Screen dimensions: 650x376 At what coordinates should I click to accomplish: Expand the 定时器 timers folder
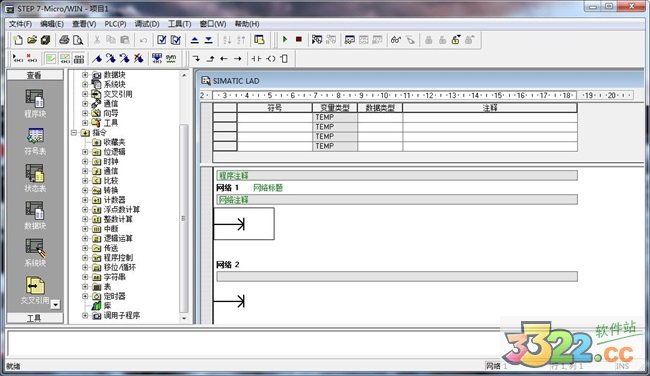(85, 296)
